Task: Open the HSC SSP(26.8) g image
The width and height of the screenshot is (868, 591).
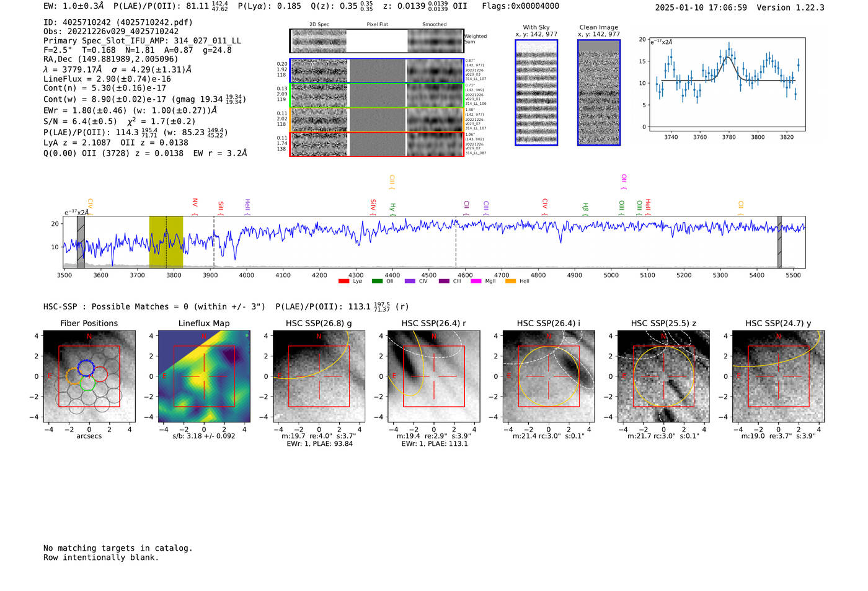Action: [x=319, y=376]
